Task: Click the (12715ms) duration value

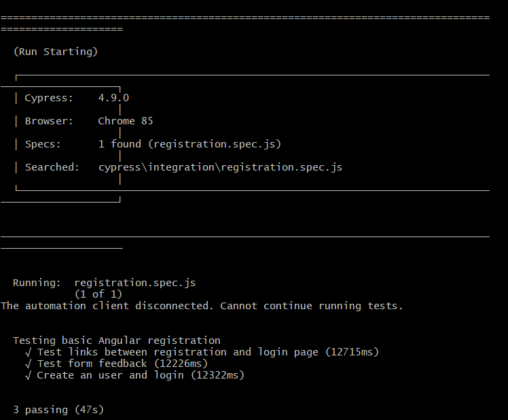Action: [352, 352]
